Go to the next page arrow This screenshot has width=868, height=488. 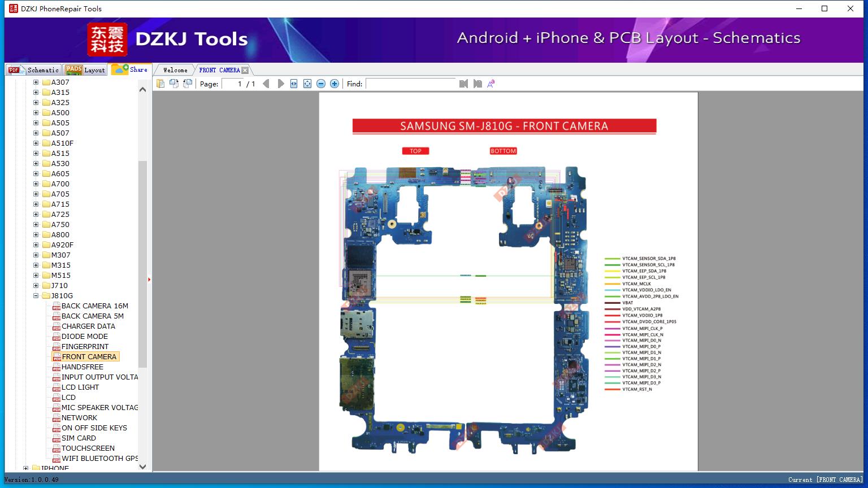[x=280, y=84]
